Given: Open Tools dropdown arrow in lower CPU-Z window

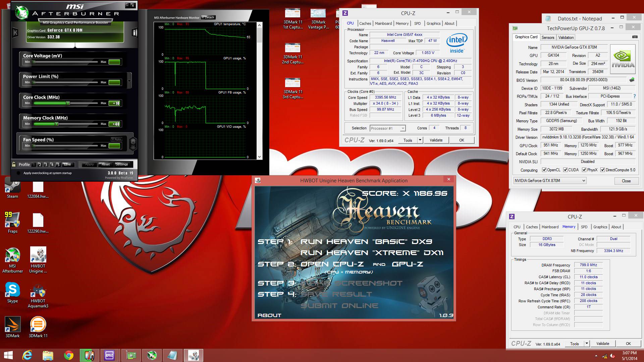Looking at the screenshot, I should click(x=587, y=344).
